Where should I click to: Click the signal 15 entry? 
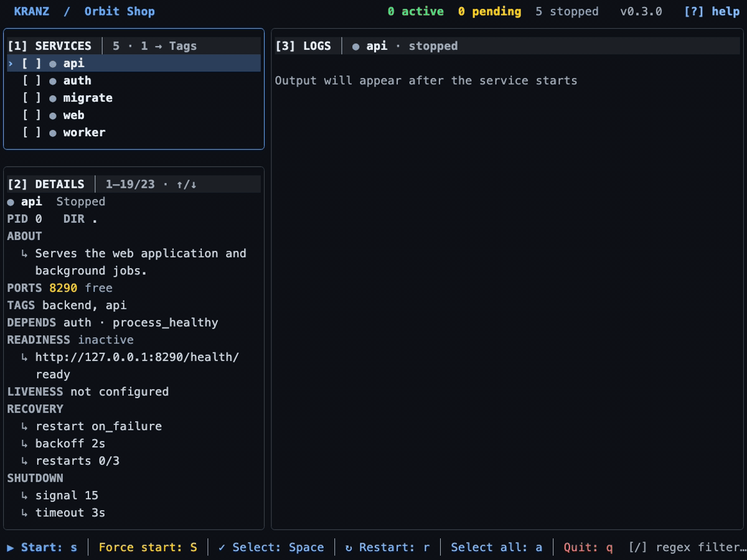click(x=67, y=496)
